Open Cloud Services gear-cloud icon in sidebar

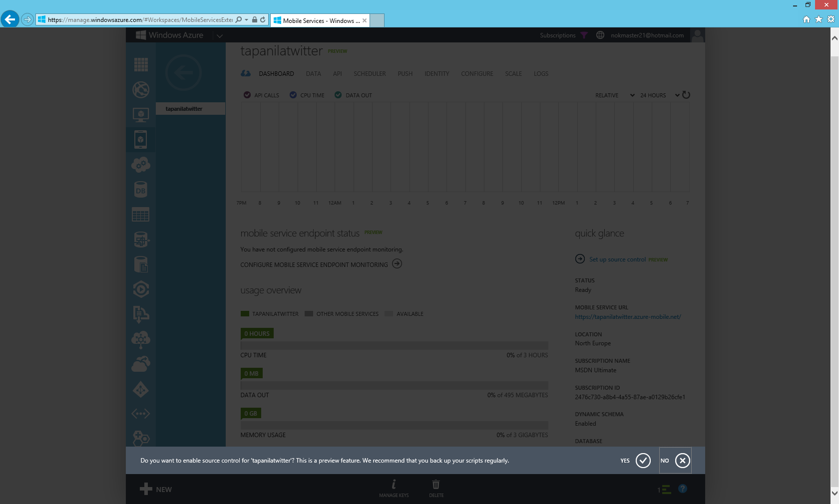[141, 165]
